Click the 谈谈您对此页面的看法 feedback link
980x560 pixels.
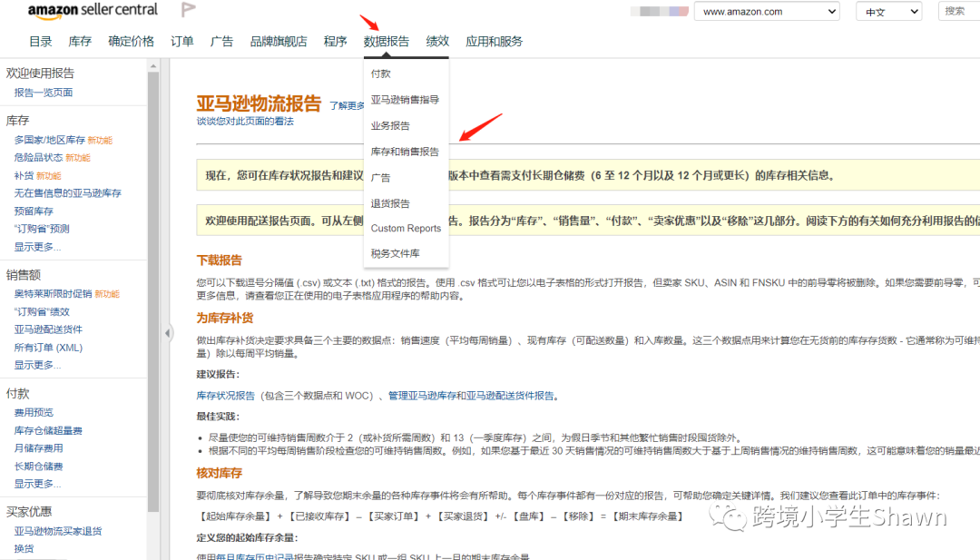click(x=245, y=122)
